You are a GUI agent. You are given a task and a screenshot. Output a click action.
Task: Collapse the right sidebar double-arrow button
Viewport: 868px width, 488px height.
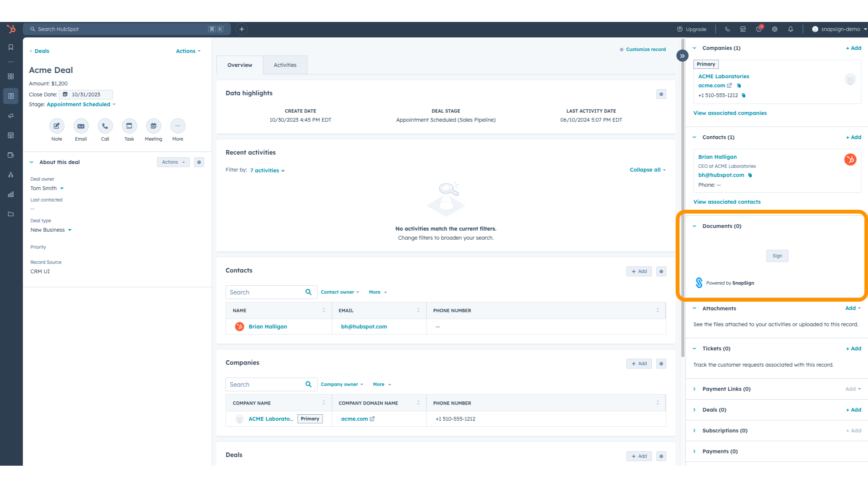pyautogui.click(x=682, y=56)
